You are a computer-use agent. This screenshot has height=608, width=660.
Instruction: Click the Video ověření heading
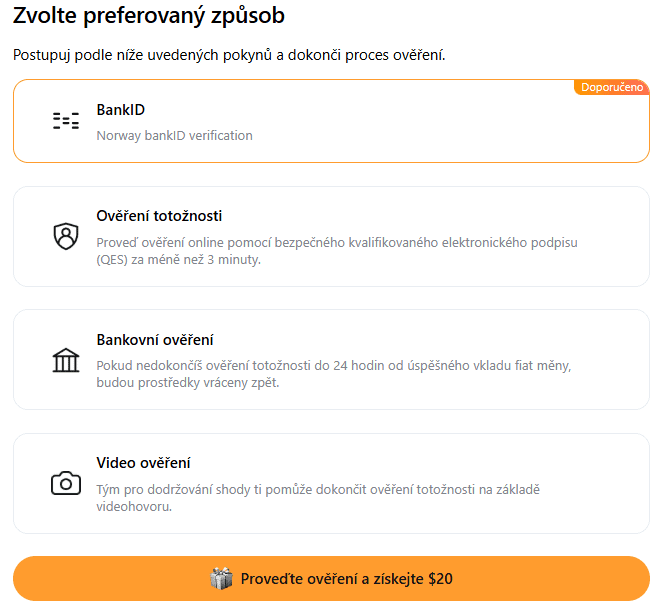pyautogui.click(x=143, y=463)
